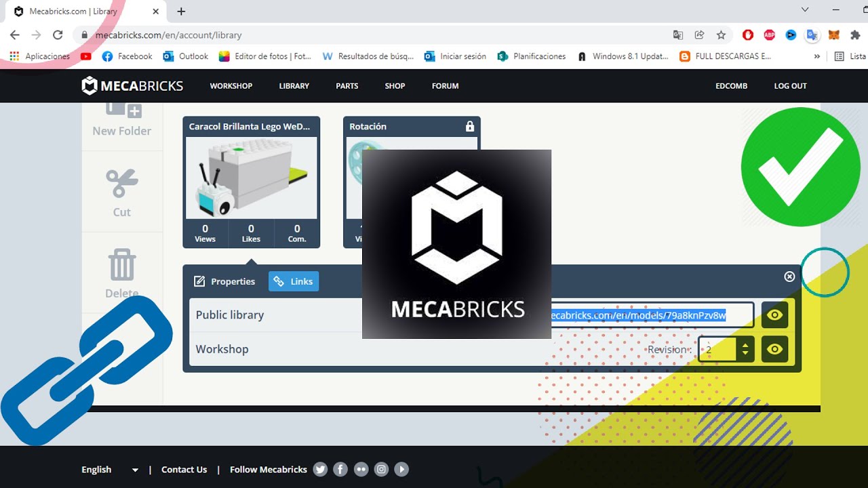Open the Editor de fotos bookmark

coord(265,56)
